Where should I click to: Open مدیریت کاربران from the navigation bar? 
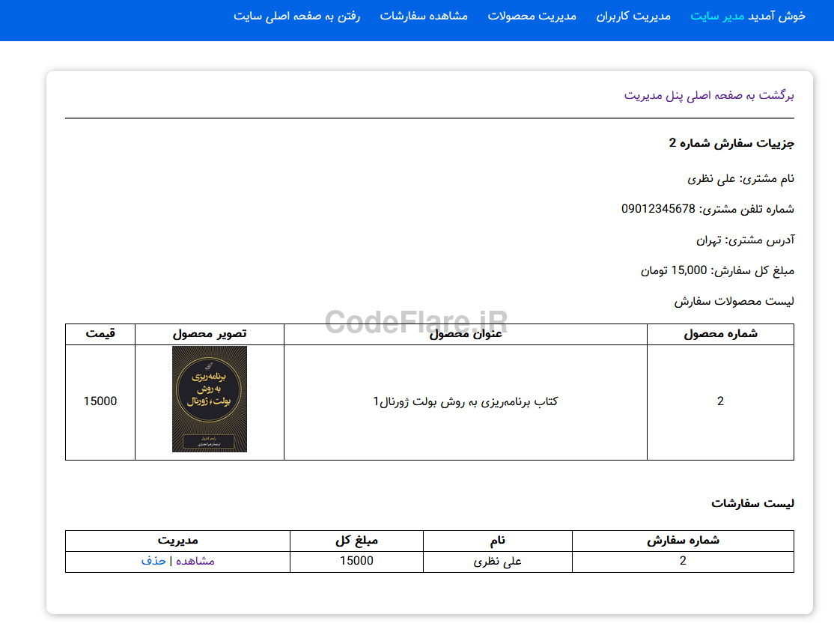633,16
